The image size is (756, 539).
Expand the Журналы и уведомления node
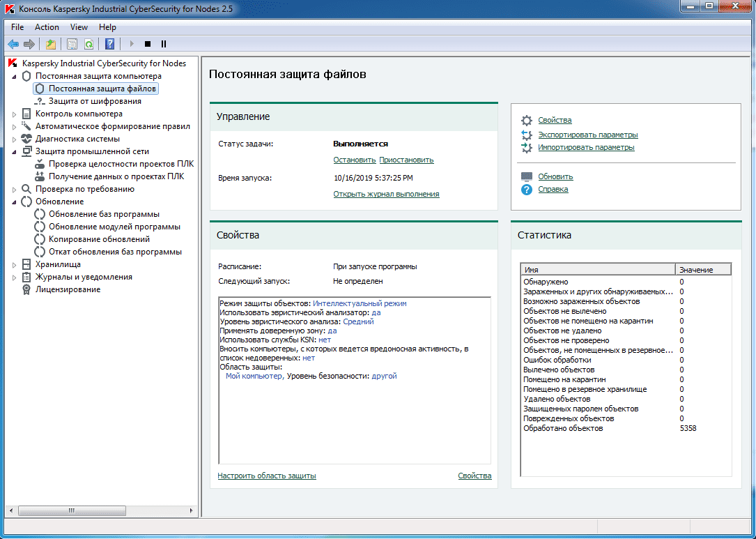click(x=14, y=278)
